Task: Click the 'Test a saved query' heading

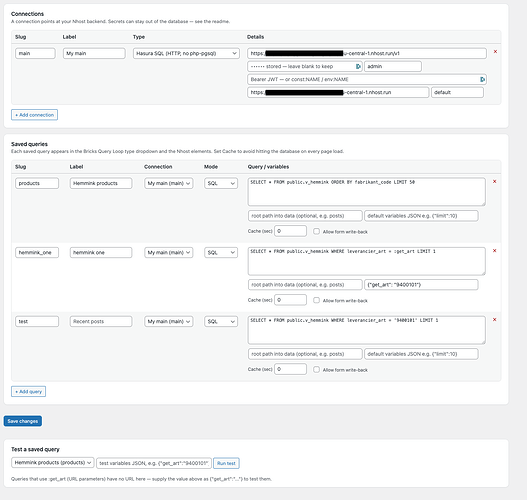Action: (35, 449)
